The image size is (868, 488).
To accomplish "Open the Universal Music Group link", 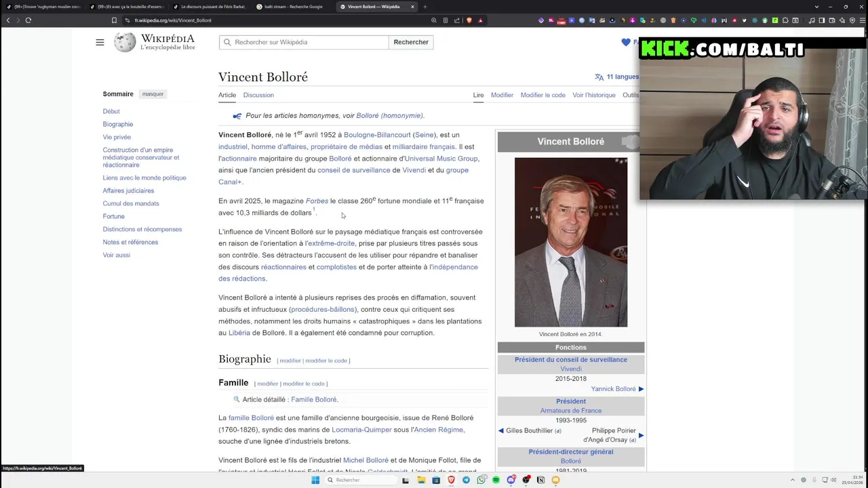I will (x=441, y=159).
